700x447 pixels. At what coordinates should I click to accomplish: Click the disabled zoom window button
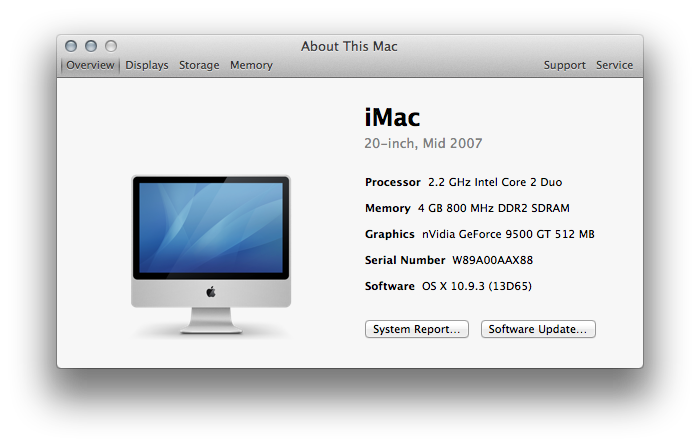tap(111, 46)
